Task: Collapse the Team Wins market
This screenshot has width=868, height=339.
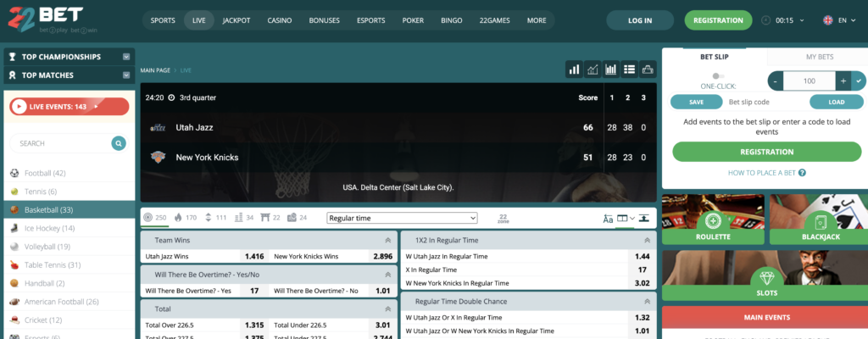Action: pyautogui.click(x=387, y=241)
